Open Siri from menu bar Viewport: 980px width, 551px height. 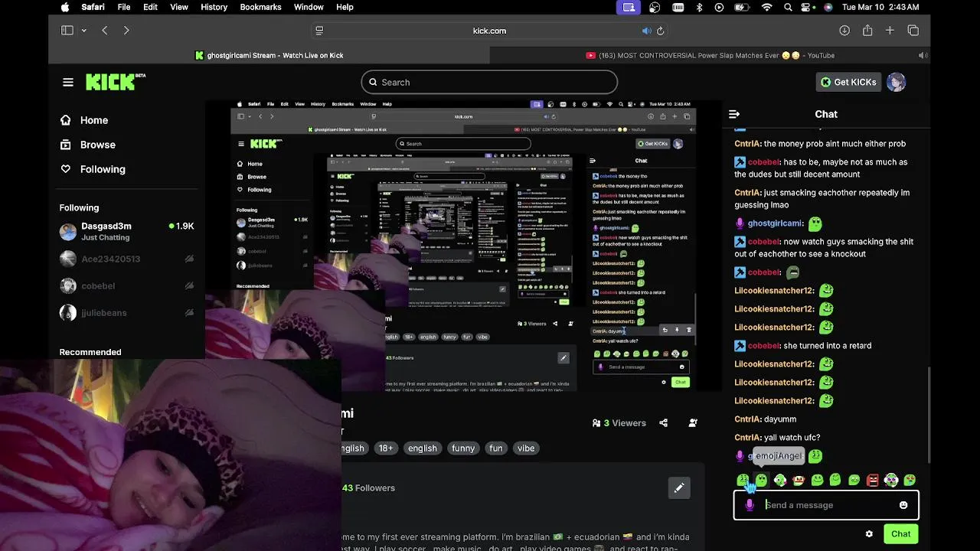[828, 7]
